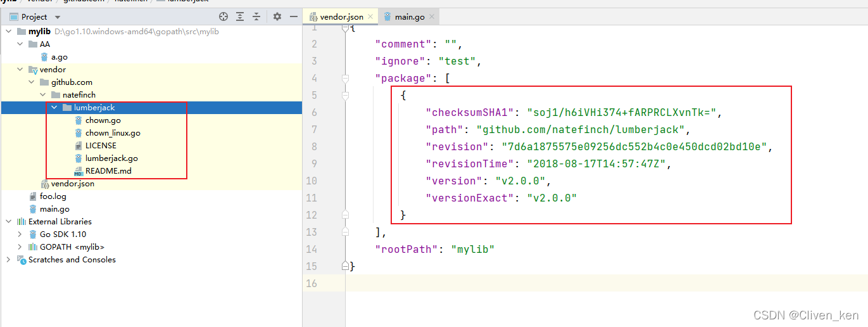Place cursor on empty line 16 in editor
This screenshot has height=327, width=868.
click(570, 283)
